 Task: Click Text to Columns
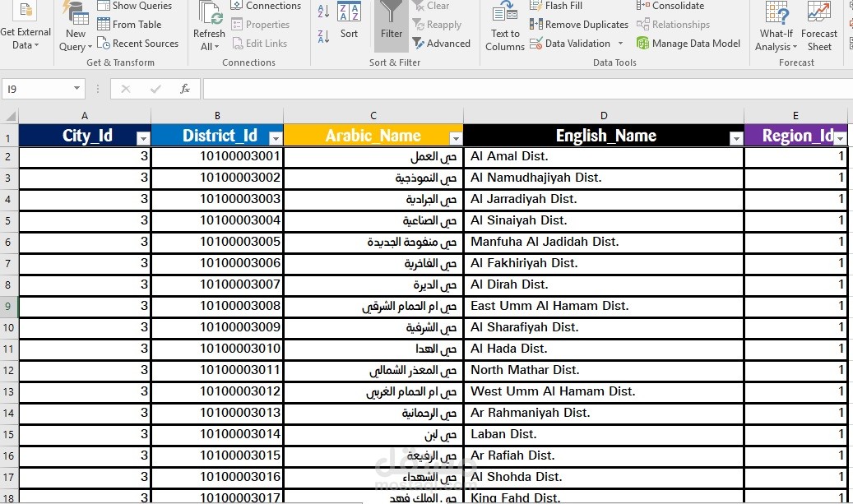[x=505, y=26]
